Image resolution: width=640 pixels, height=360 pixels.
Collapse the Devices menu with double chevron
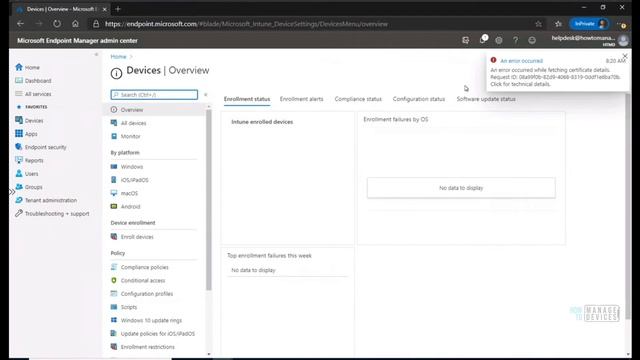[206, 95]
